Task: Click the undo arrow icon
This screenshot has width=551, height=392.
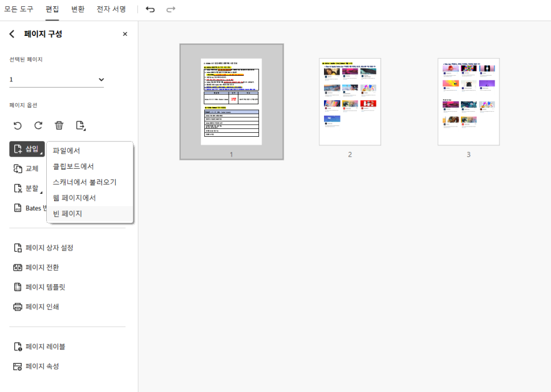Action: pos(150,9)
